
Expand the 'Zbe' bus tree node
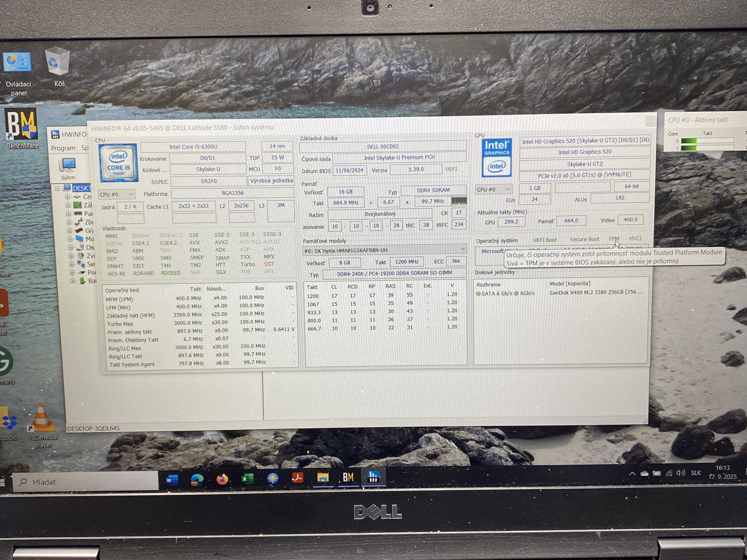click(x=69, y=222)
